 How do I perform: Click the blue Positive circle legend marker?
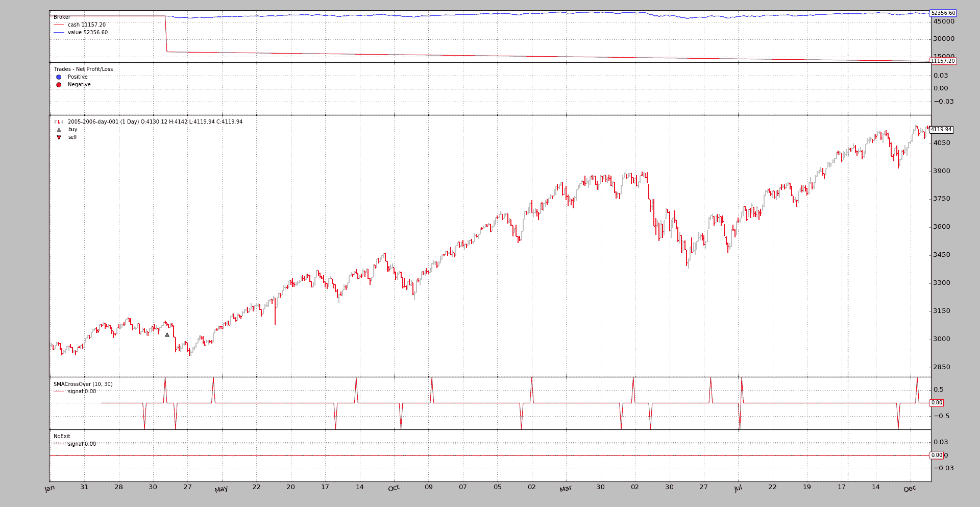[x=59, y=77]
